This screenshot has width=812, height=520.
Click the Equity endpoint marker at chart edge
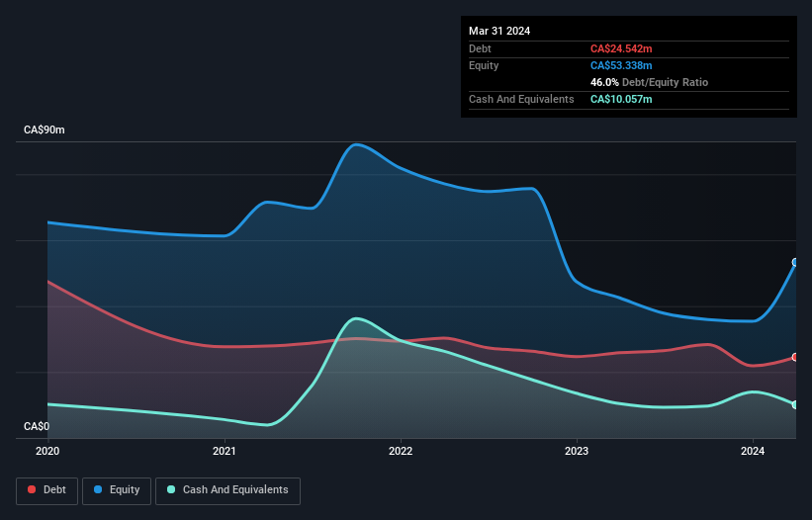pos(795,262)
